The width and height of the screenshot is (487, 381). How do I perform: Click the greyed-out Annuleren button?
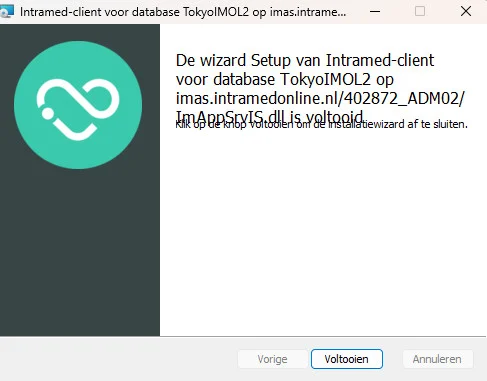point(437,359)
